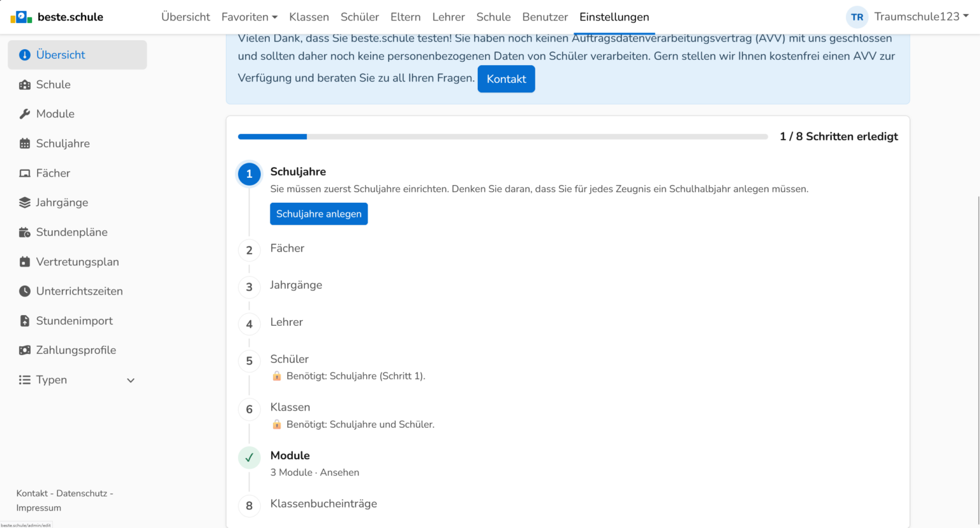Screen dimensions: 980x528
Task: Go to Übersicht in top navigation
Action: [186, 17]
